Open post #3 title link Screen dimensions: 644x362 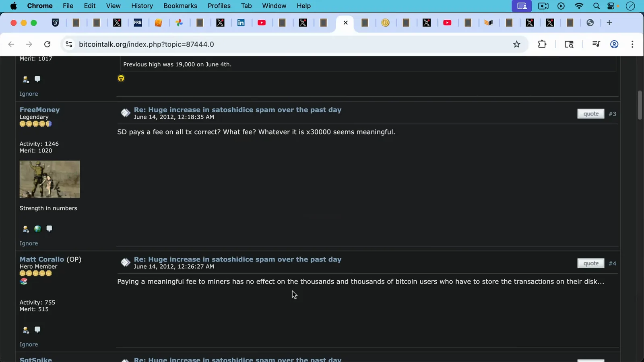click(x=237, y=110)
